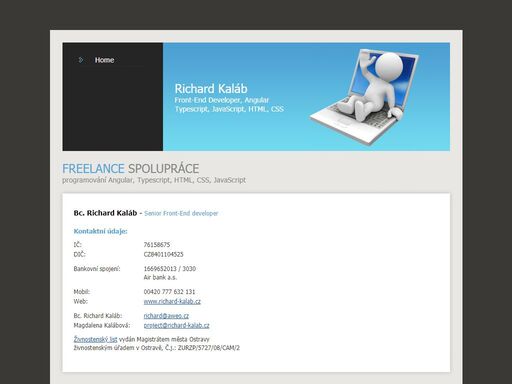Viewport: 512px width, 384px height.
Task: Click the Air bank a.s. text
Action: 160,277
